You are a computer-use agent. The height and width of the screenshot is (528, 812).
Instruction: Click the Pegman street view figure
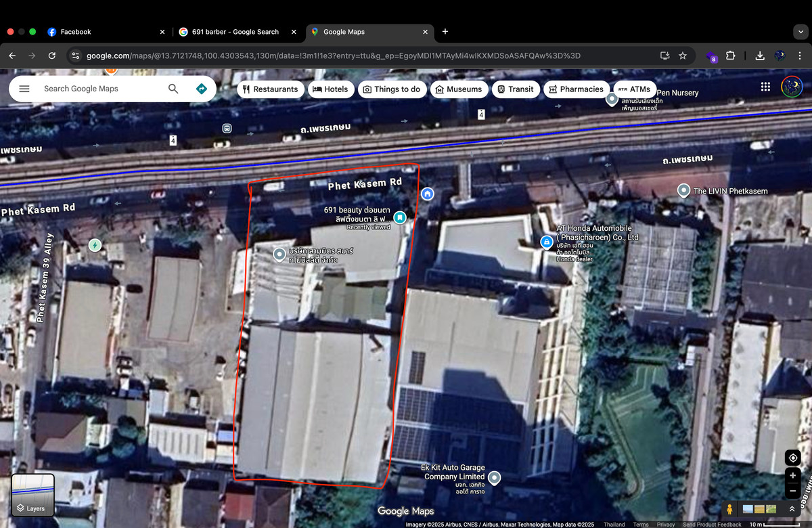click(x=729, y=508)
